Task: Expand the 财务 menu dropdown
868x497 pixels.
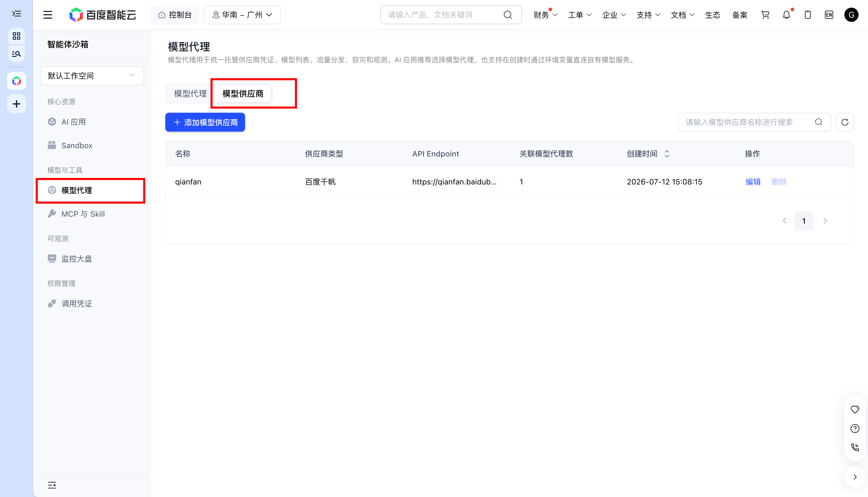Action: (x=545, y=15)
